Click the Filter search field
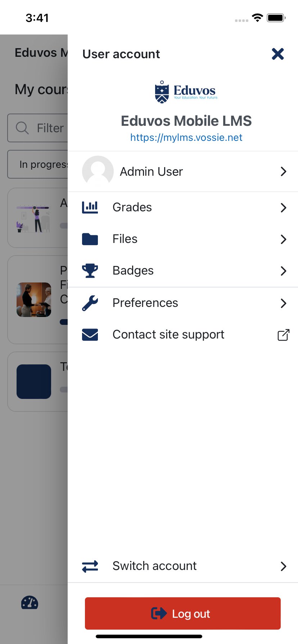Screen dimensions: 298x644 (x=40, y=128)
